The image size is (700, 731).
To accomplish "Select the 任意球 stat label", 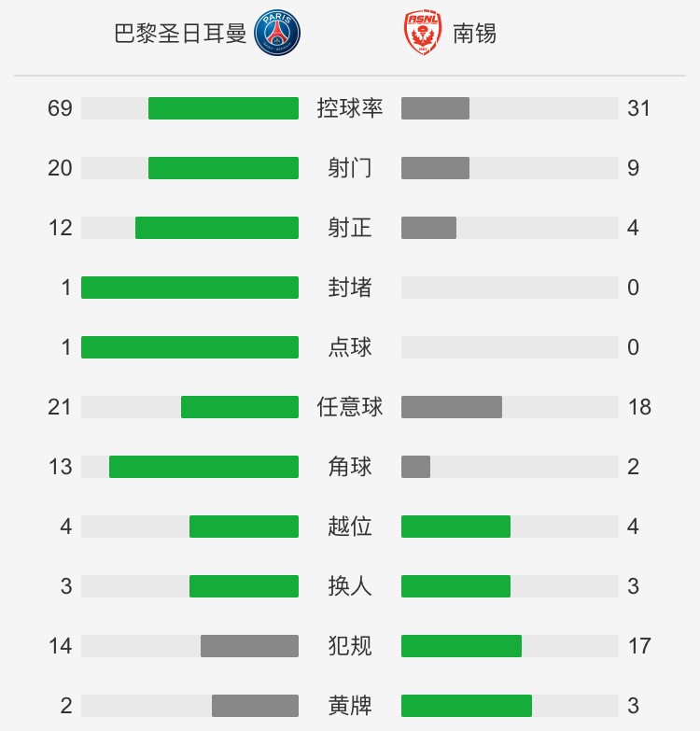I will click(350, 406).
